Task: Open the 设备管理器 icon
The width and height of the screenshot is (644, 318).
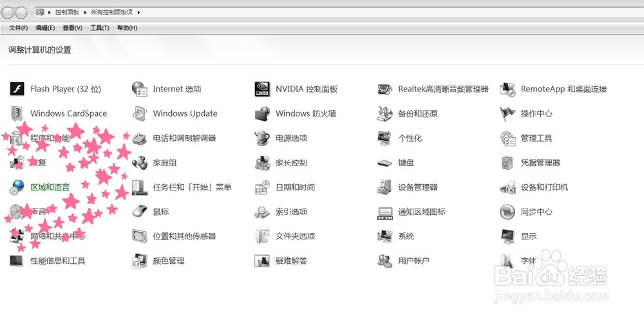Action: 385,187
